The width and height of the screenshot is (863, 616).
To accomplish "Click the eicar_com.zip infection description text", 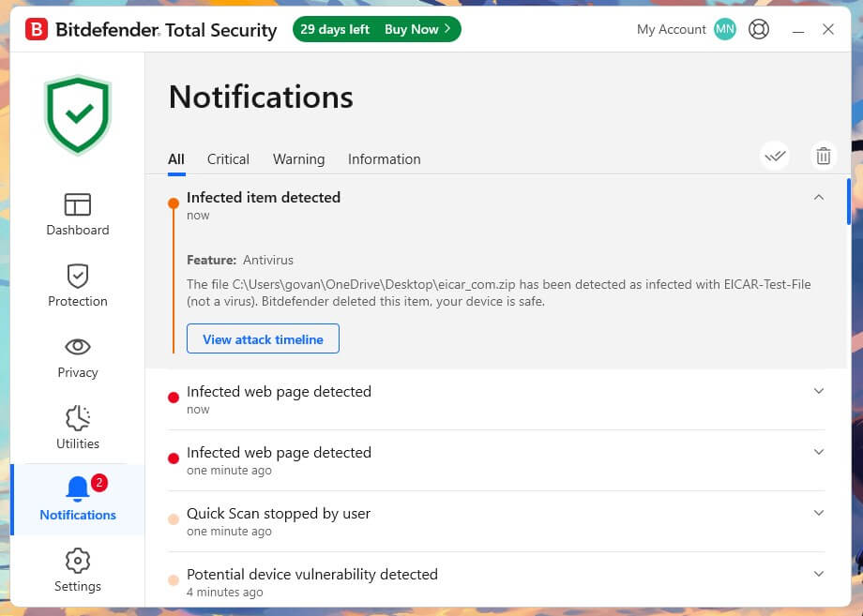I will coord(499,293).
